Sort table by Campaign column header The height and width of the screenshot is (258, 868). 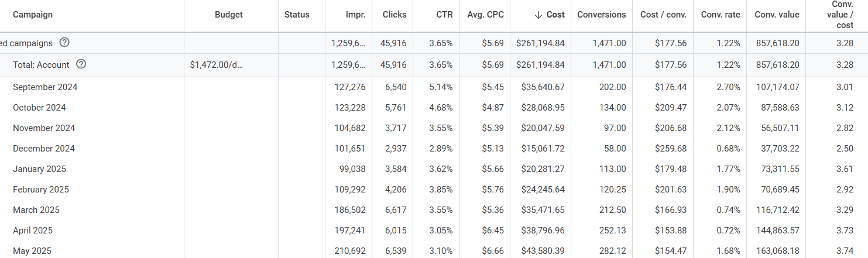tap(33, 15)
